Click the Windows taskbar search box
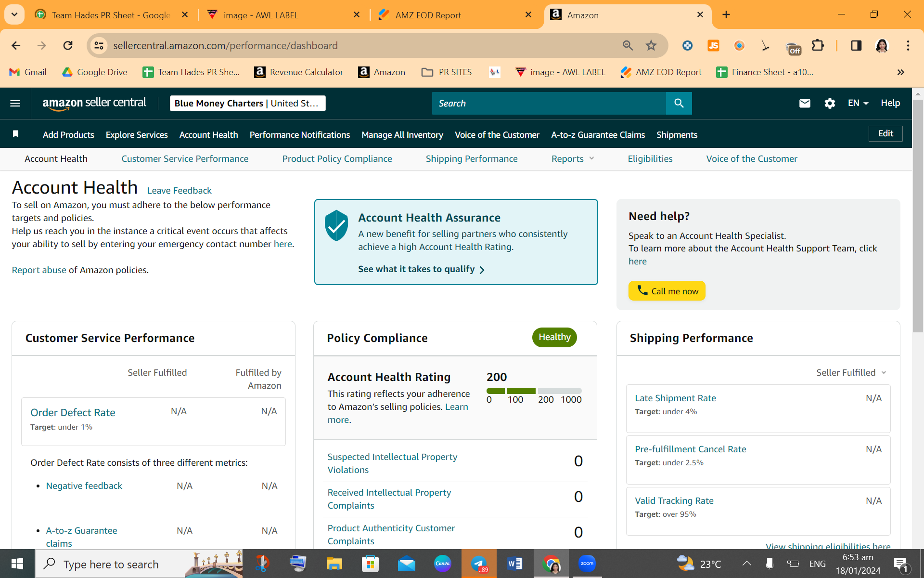The height and width of the screenshot is (578, 924). pos(139,564)
